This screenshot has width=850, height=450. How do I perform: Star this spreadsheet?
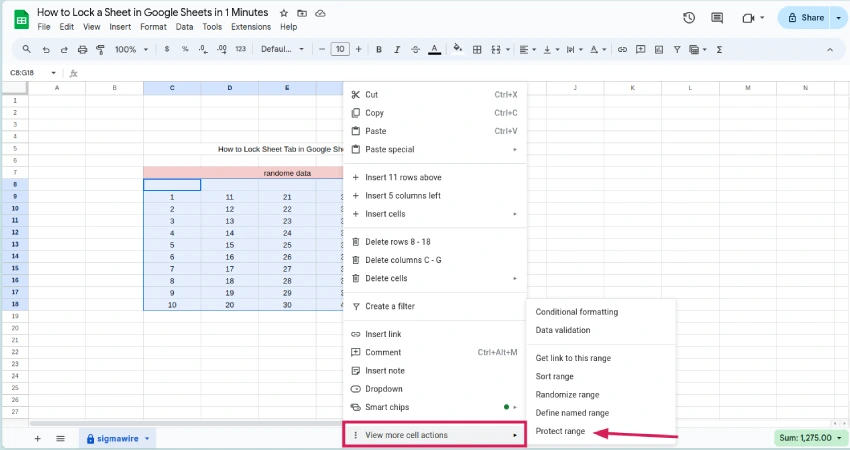[x=284, y=13]
